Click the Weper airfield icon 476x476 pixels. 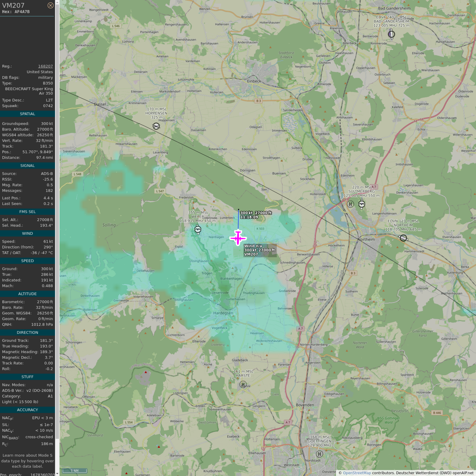tap(198, 229)
